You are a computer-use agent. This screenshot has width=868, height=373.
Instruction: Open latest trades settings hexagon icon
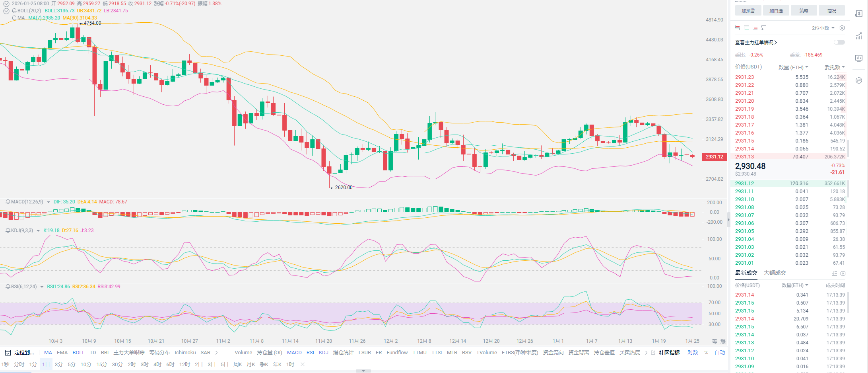tap(843, 273)
